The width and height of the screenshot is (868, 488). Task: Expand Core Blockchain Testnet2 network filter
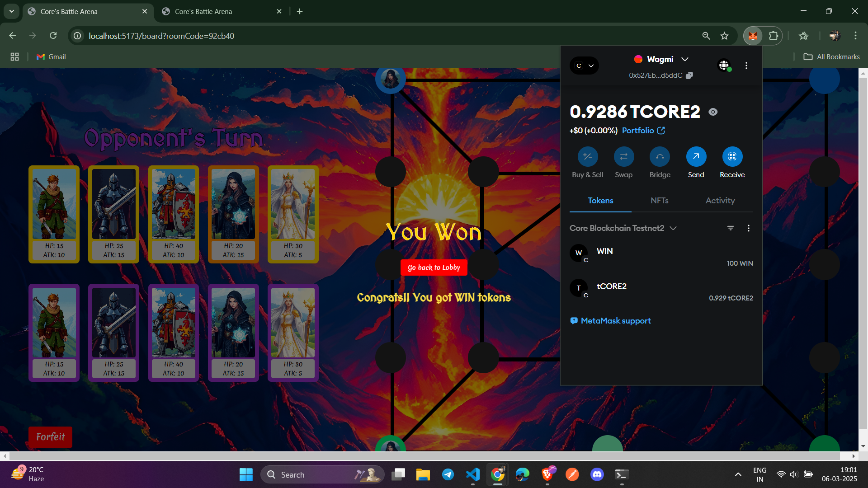click(623, 228)
